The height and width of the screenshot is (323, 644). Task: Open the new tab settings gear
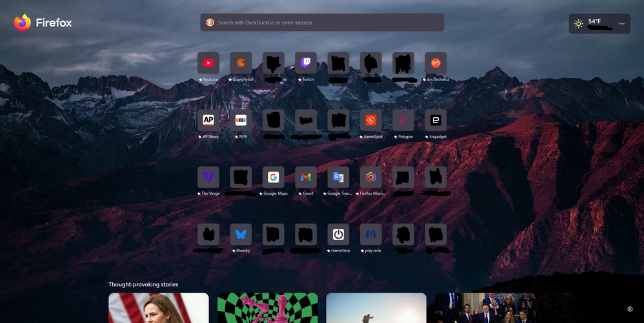pos(630,309)
